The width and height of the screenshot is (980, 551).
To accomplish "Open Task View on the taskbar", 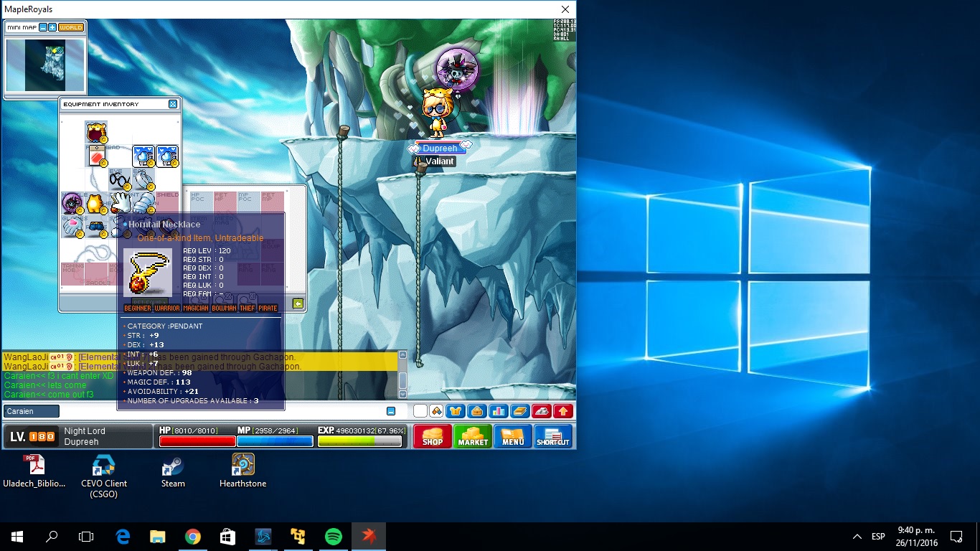I will pyautogui.click(x=86, y=537).
